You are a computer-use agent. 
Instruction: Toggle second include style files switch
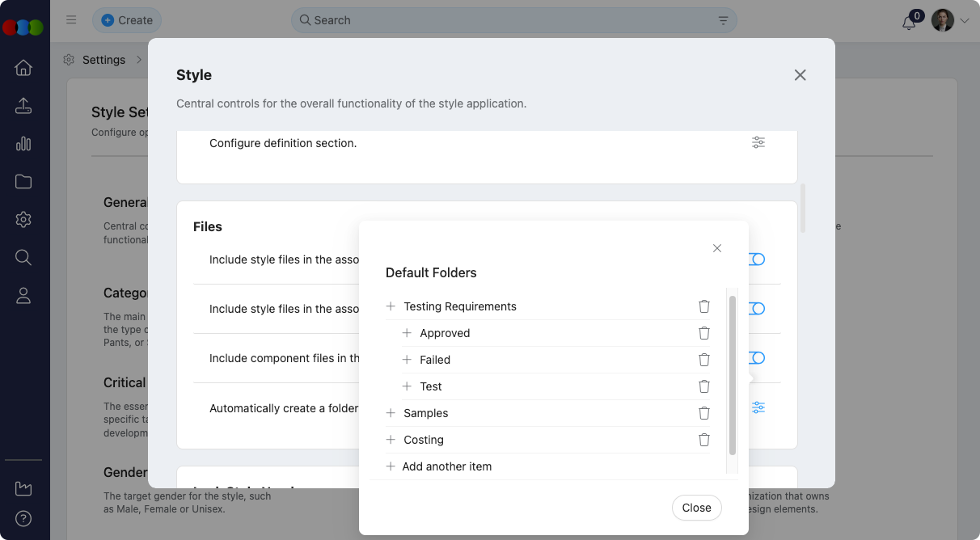756,309
